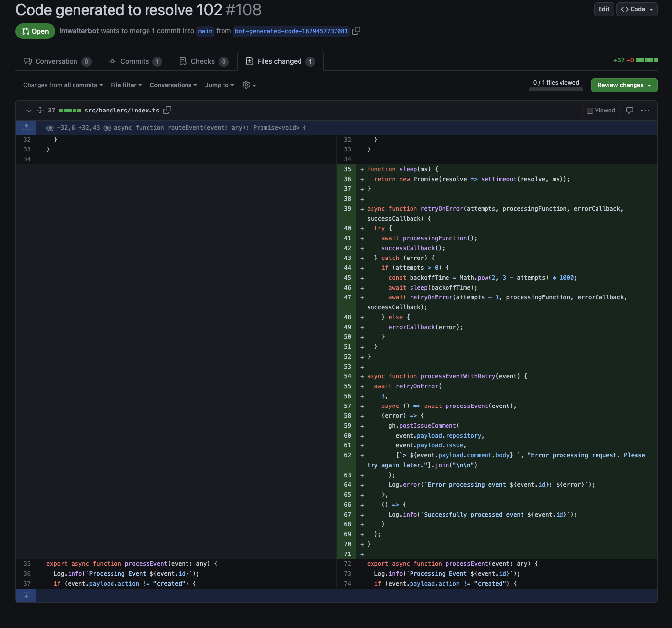Click '0 / 1 files viewed' label
Image resolution: width=672 pixels, height=628 pixels.
(x=556, y=83)
